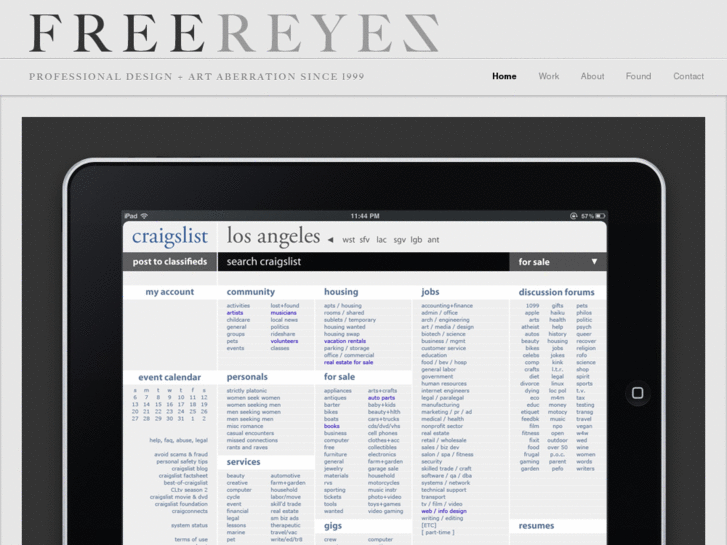The width and height of the screenshot is (727, 545).
Task: Select the sfv area link
Action: 365,240
